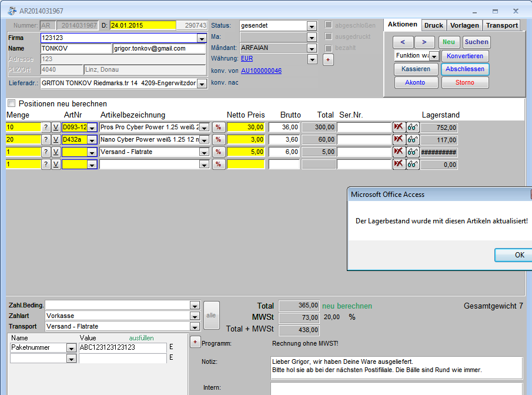Click the V button on first position row
Viewport: 532px width, 395px height.
(x=56, y=128)
